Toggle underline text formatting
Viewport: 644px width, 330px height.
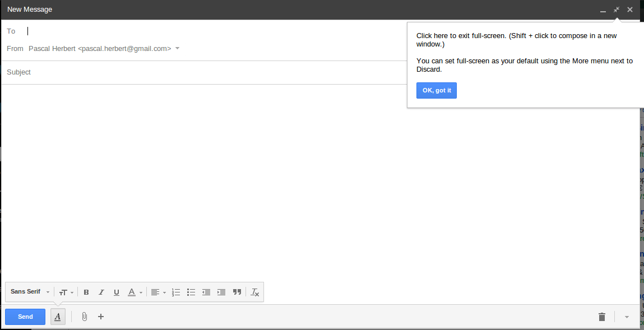[x=117, y=292]
